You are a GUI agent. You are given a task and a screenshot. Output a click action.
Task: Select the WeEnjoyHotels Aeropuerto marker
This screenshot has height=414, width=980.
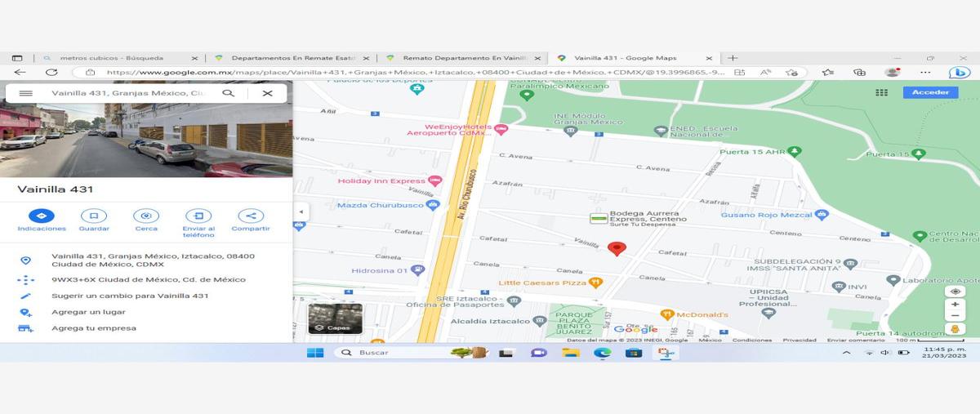501,128
